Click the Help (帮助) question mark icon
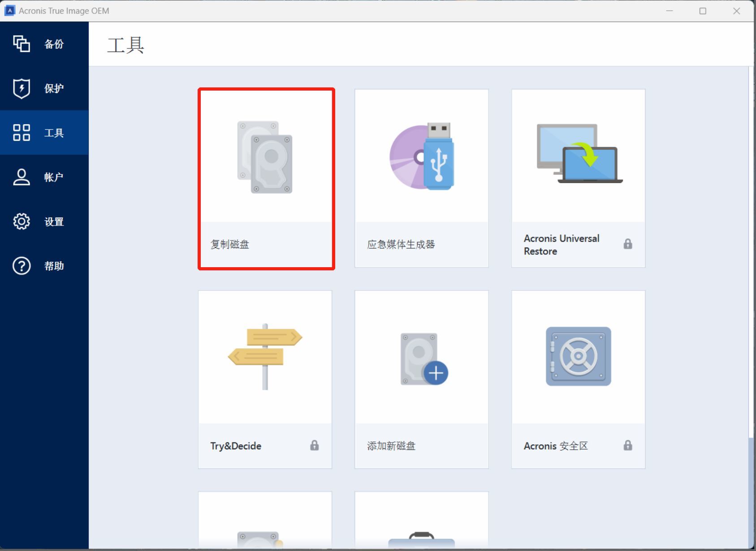The image size is (756, 551). click(x=22, y=265)
